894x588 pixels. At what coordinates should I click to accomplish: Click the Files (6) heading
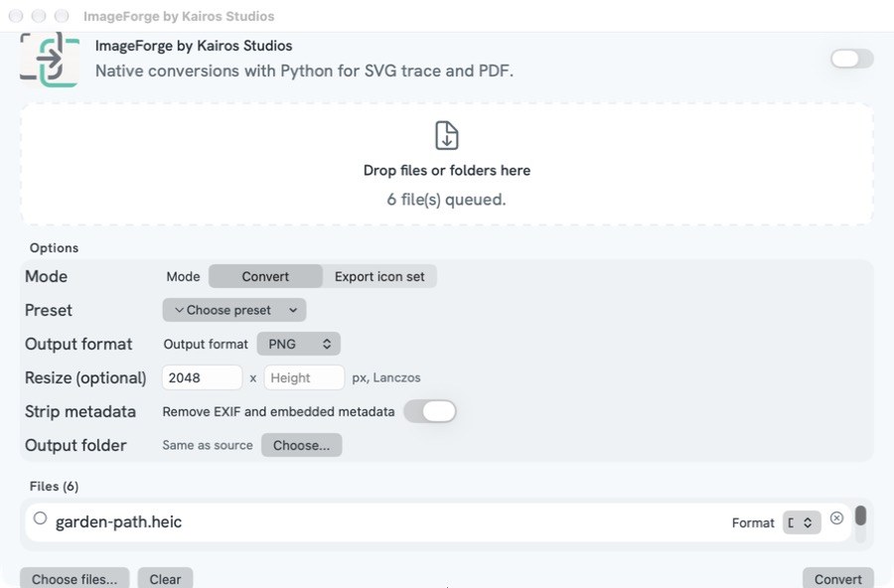click(55, 486)
